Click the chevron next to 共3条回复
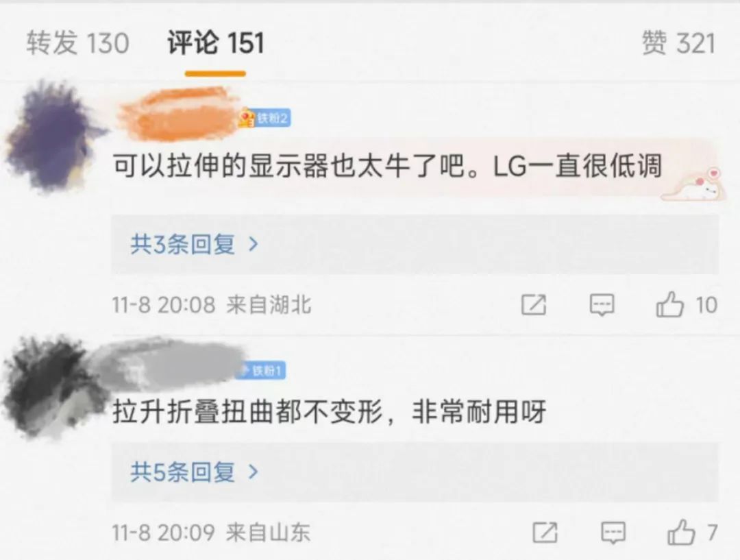Viewport: 740px width, 560px height. point(254,244)
